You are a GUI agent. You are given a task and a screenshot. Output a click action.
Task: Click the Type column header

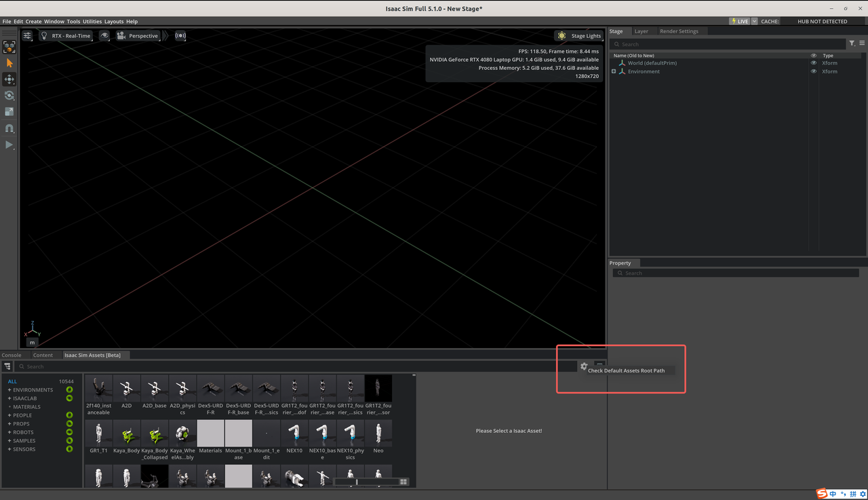point(828,56)
